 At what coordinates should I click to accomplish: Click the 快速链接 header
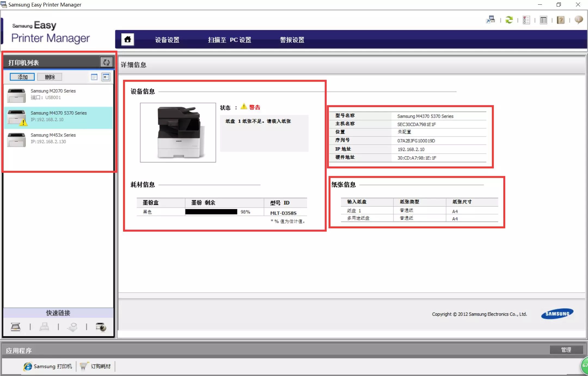click(x=58, y=313)
